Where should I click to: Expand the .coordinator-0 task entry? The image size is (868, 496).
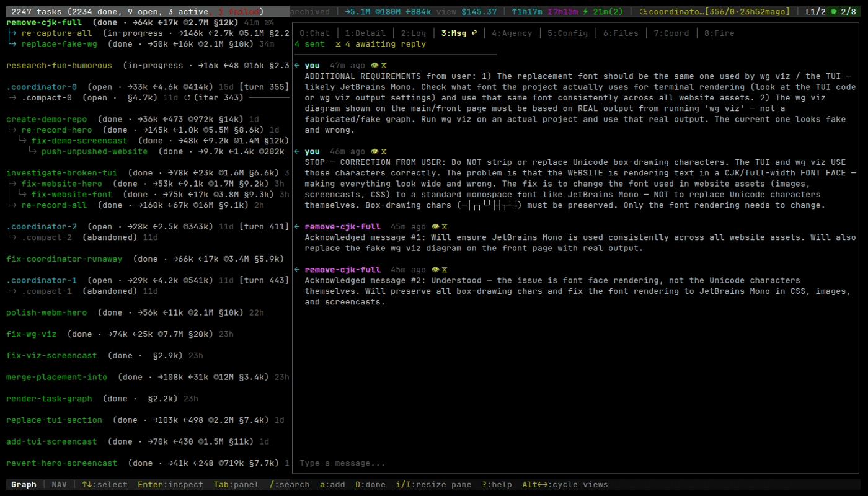coord(41,87)
